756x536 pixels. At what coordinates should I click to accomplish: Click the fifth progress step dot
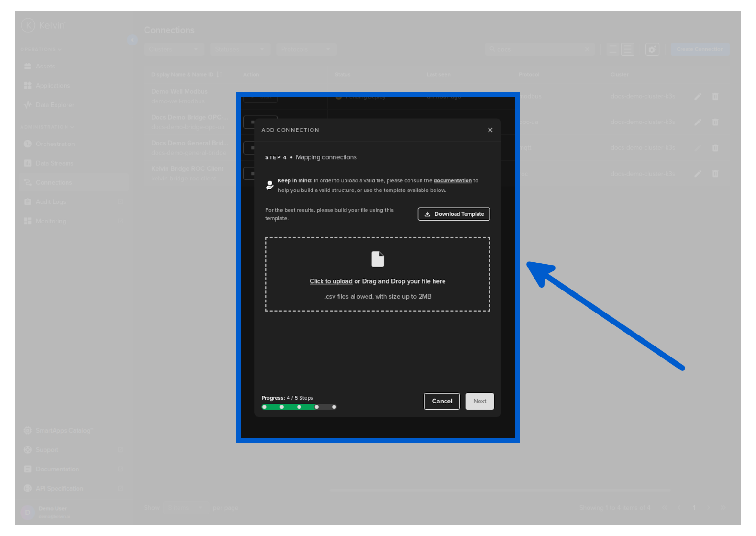[334, 407]
